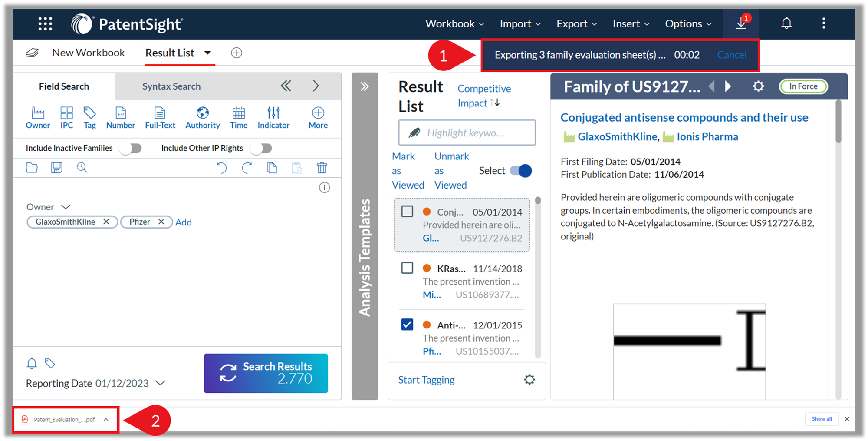
Task: Select the Result List tab
Action: pyautogui.click(x=170, y=53)
